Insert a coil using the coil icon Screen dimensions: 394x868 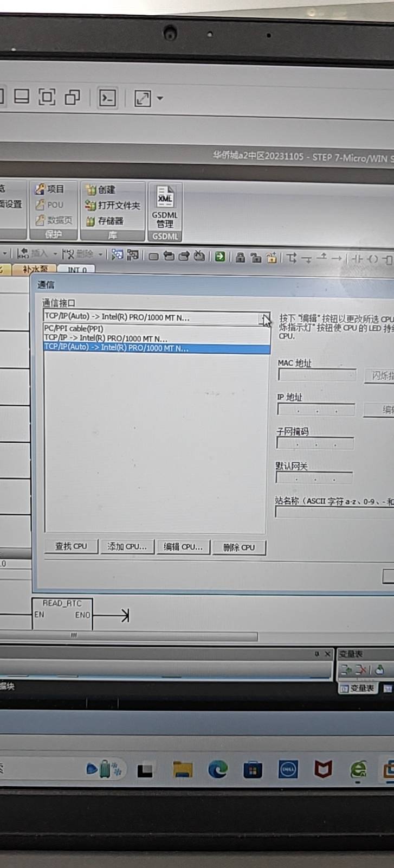click(373, 259)
